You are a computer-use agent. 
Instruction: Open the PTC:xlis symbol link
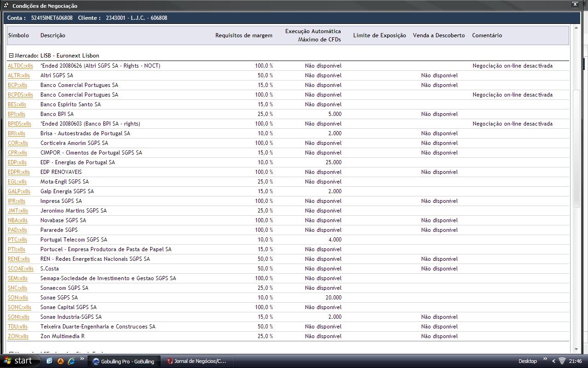click(17, 240)
